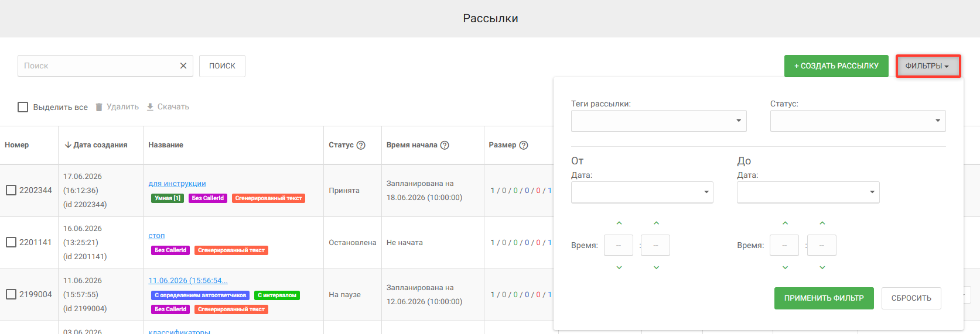Click ПРИМЕНИТЬ ФИЛЬТР button
Screen dimensions: 980x334
click(x=824, y=298)
